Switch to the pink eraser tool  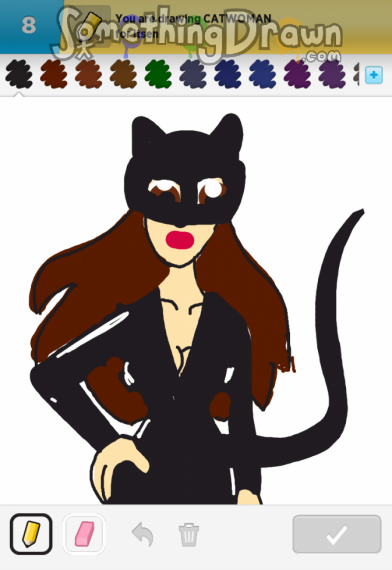84,534
